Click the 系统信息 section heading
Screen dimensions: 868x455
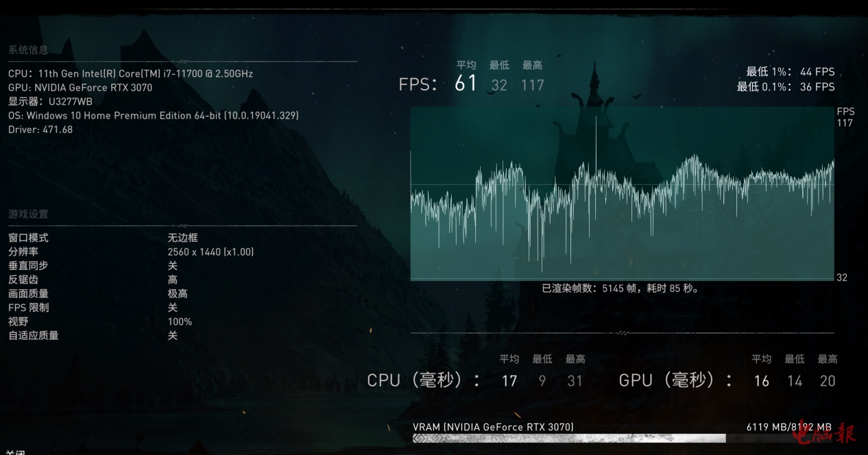pyautogui.click(x=28, y=50)
